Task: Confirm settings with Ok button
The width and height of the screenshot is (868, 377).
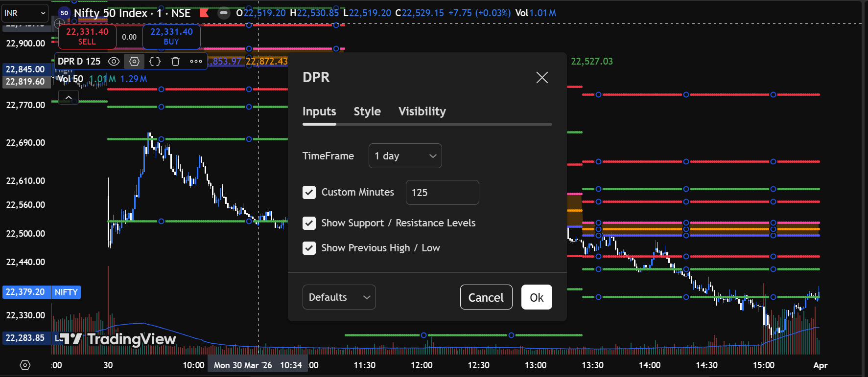Action: 537,297
